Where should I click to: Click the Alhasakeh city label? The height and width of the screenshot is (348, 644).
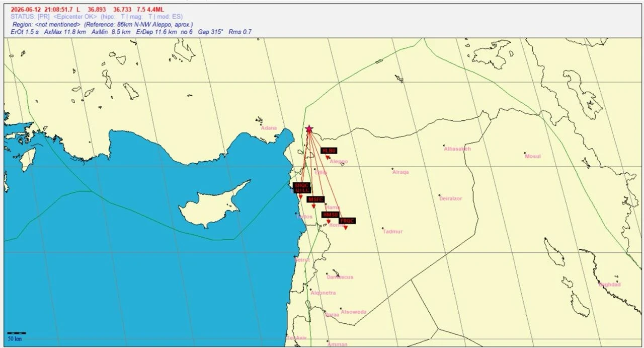457,149
